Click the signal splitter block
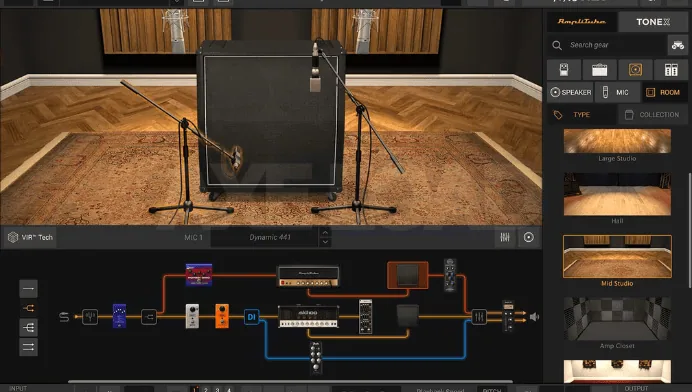 (x=149, y=317)
